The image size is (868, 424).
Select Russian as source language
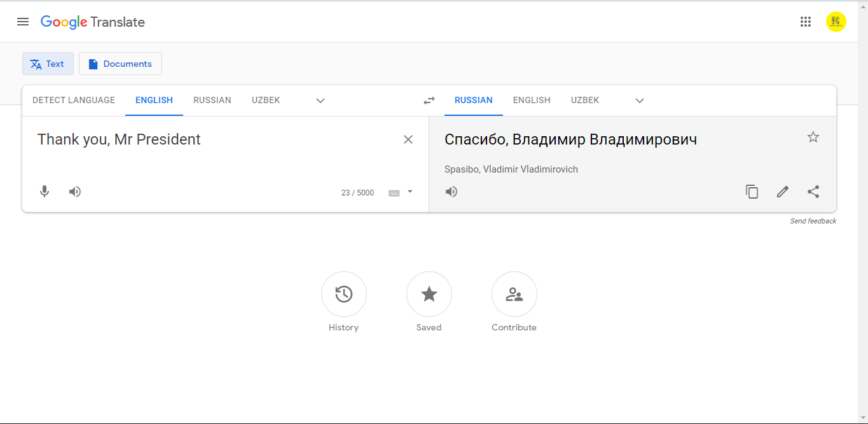(x=212, y=101)
